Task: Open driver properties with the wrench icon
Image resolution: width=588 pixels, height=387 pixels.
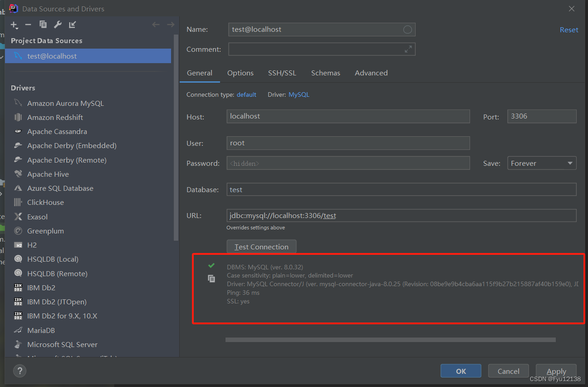Action: click(58, 25)
